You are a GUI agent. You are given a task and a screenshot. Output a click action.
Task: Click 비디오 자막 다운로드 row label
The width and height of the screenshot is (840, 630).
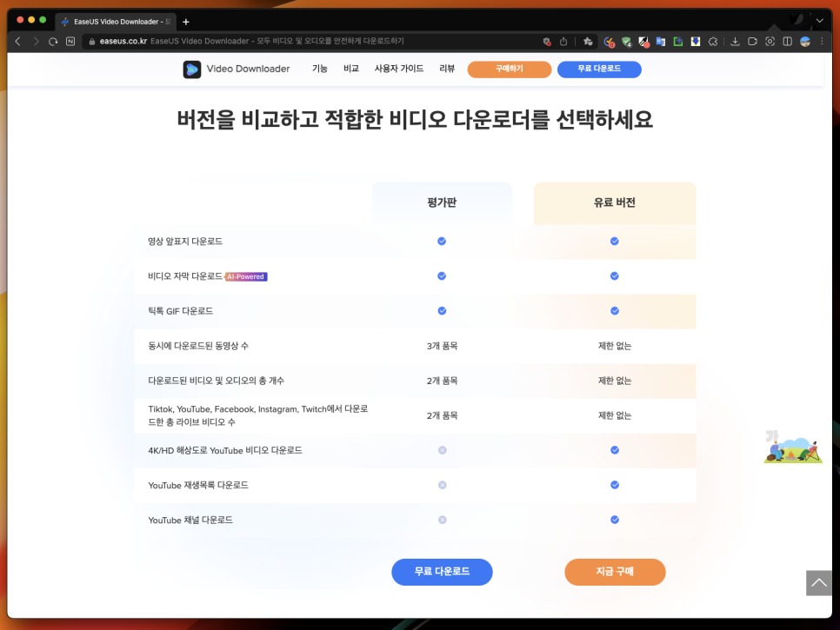click(x=185, y=276)
